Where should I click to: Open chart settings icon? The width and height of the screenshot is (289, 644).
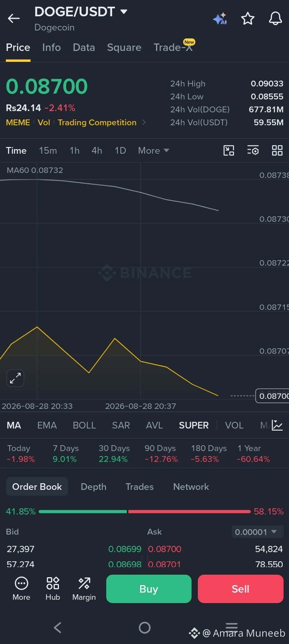(x=253, y=150)
